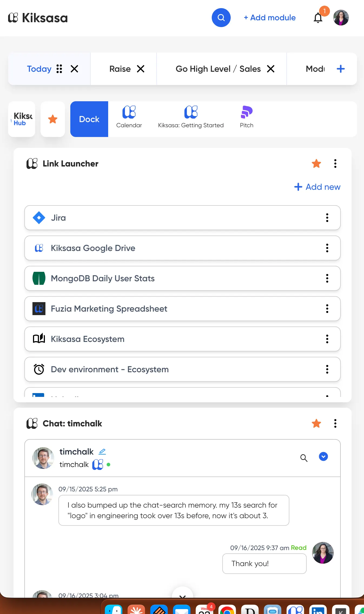This screenshot has height=614, width=364.
Task: Click the Chat: timchalk module icon
Action: (32, 423)
